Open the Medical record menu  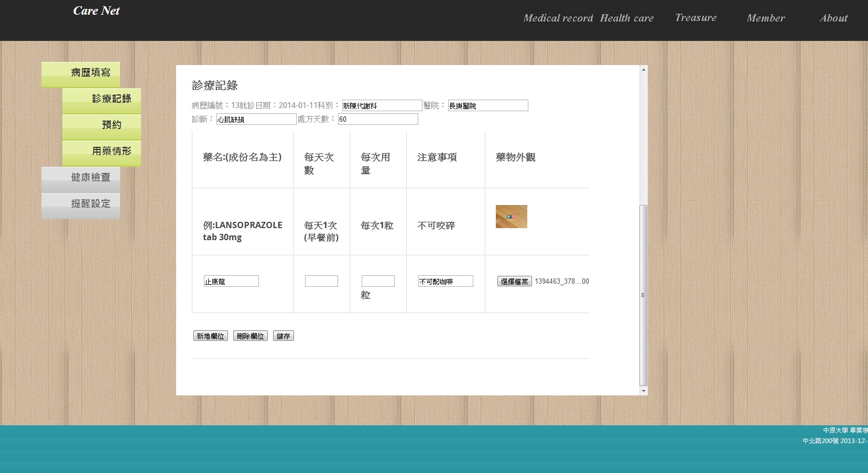pos(558,18)
